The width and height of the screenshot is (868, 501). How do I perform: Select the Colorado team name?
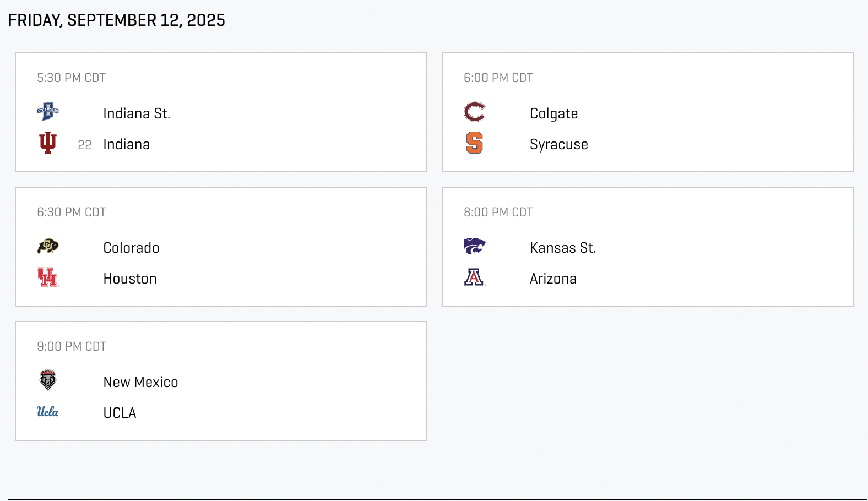click(x=131, y=248)
